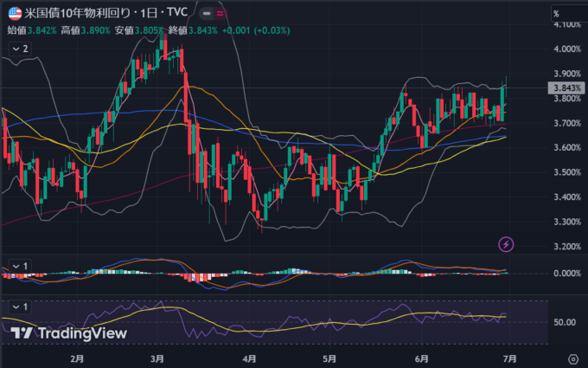Open chart settings gear at bottom right

pyautogui.click(x=572, y=358)
